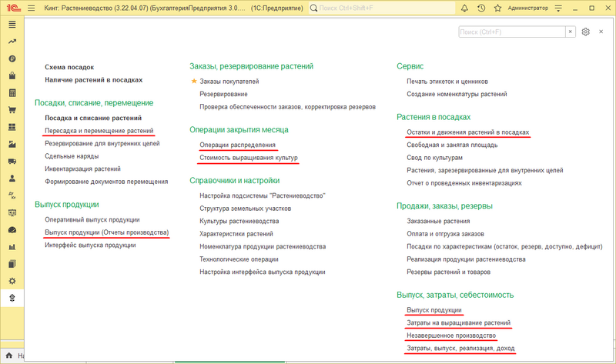Open notifications bell in title bar
The width and height of the screenshot is (616, 364).
point(464,8)
